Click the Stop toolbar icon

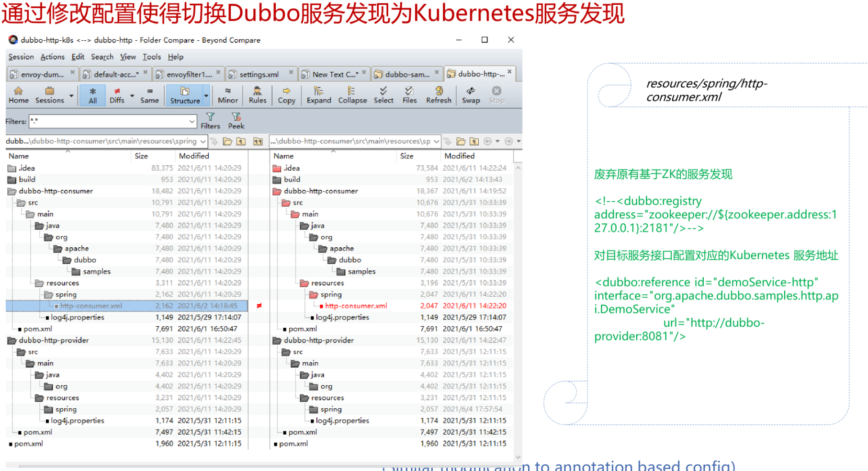[496, 95]
